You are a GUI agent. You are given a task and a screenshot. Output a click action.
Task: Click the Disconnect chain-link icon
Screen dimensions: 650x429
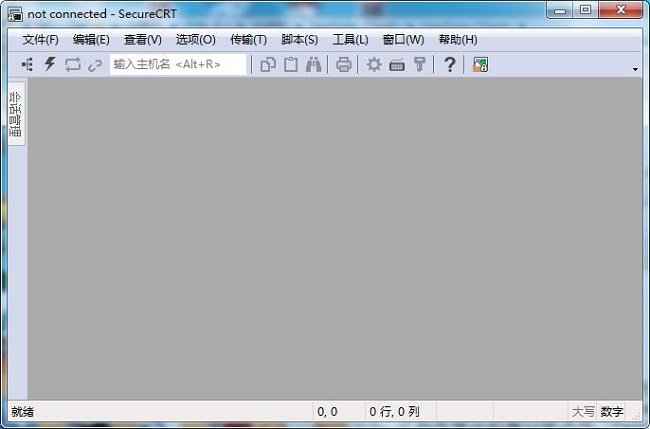click(x=95, y=65)
